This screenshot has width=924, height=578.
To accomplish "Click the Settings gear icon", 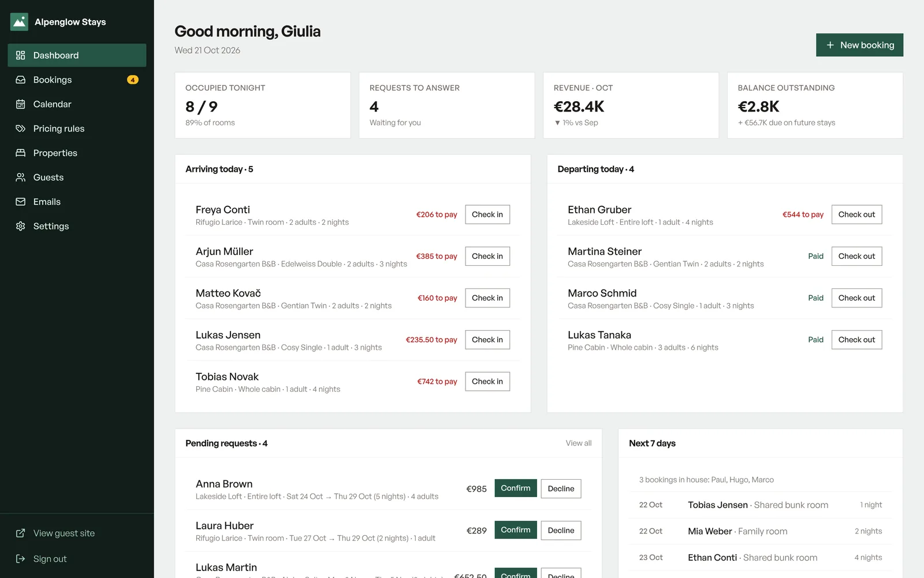I will pyautogui.click(x=21, y=226).
